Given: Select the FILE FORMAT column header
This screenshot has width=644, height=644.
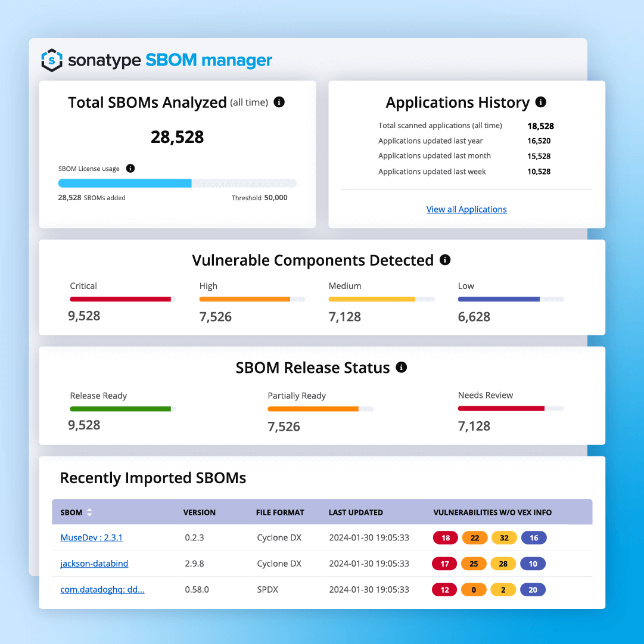Looking at the screenshot, I should (281, 512).
